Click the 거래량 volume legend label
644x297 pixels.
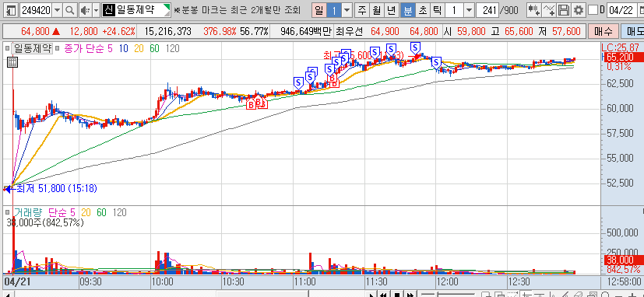pos(27,212)
